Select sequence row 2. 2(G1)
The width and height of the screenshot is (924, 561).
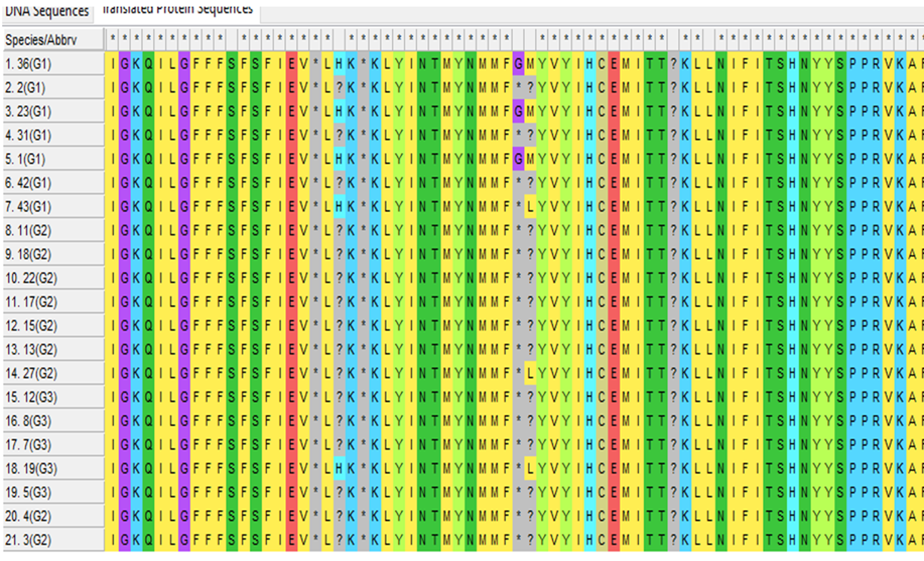click(x=53, y=87)
